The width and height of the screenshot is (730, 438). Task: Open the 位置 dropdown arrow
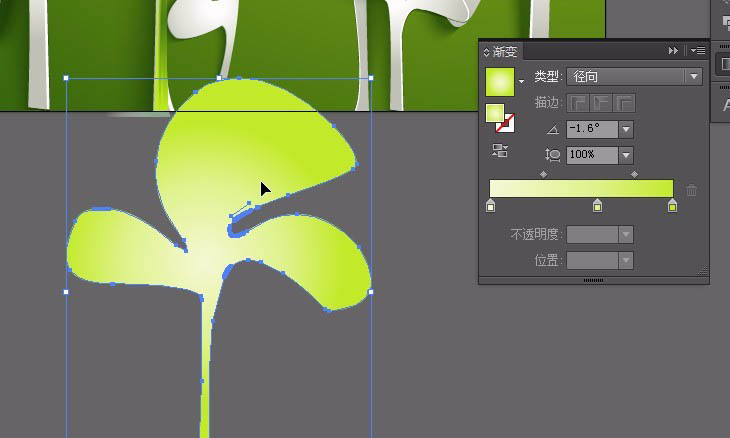coord(626,261)
